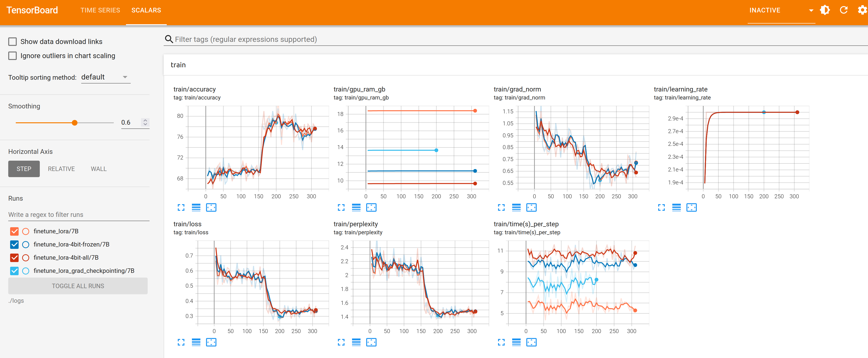This screenshot has height=358, width=868.
Task: Fit domain to data for train/perplexity
Action: [x=371, y=342]
